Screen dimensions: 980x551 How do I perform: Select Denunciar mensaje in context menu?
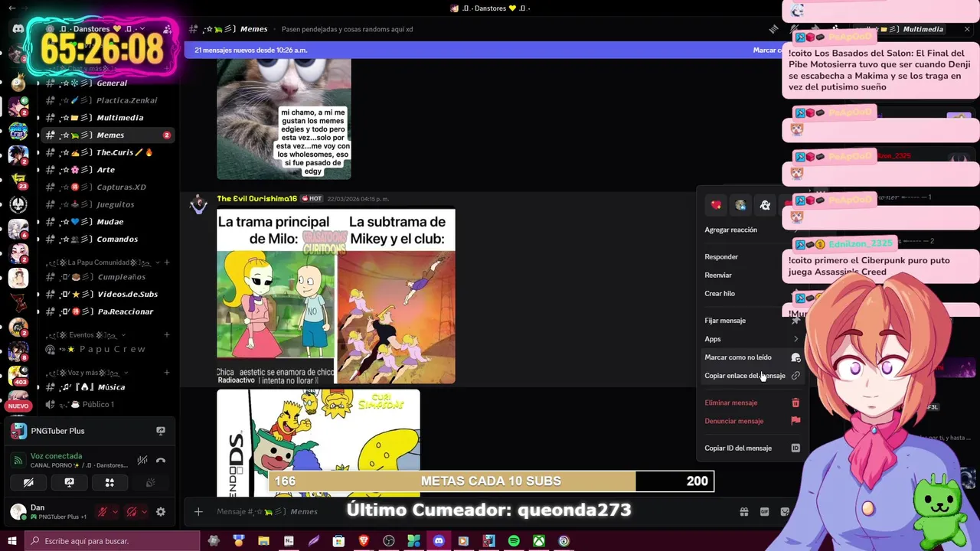point(751,421)
